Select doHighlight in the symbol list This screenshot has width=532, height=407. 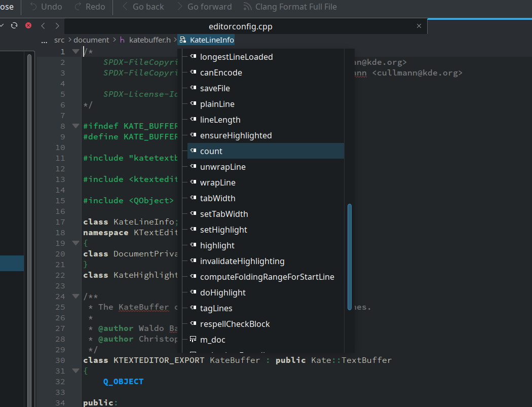pos(265,292)
